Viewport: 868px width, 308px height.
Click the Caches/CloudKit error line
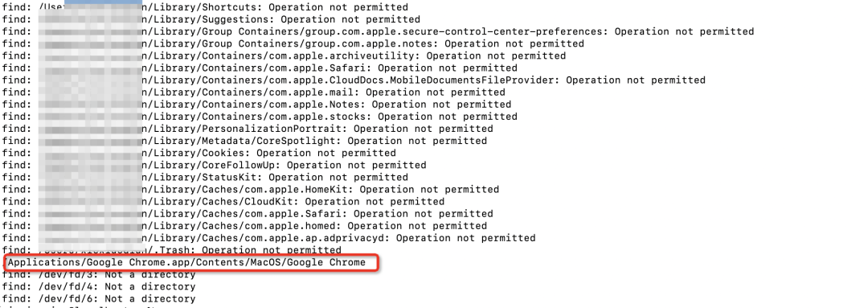(223, 202)
